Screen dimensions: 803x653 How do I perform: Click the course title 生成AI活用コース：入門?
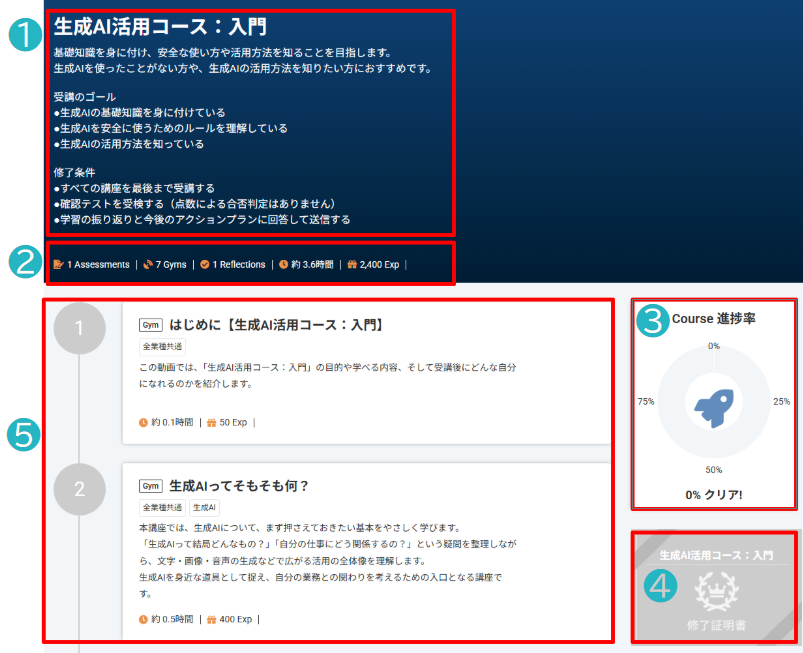(160, 26)
